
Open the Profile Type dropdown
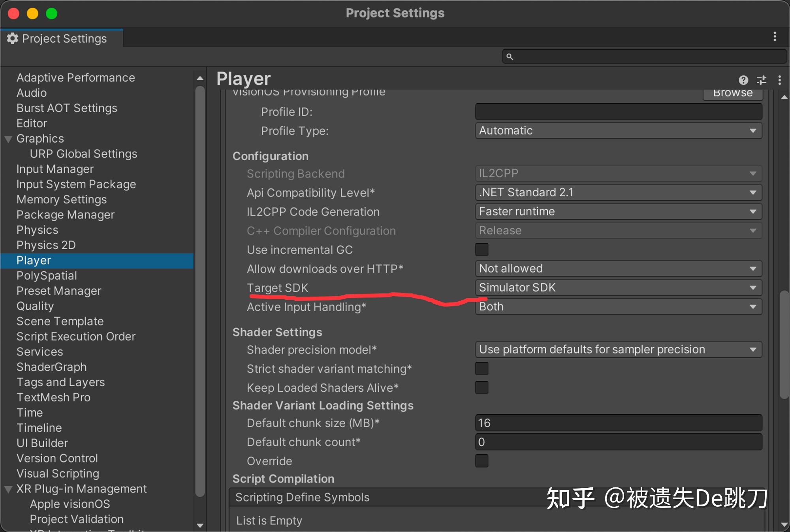pyautogui.click(x=618, y=131)
